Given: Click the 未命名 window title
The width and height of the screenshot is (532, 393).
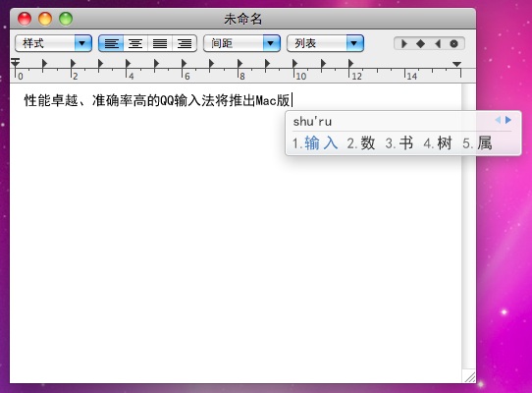Looking at the screenshot, I should pyautogui.click(x=242, y=19).
